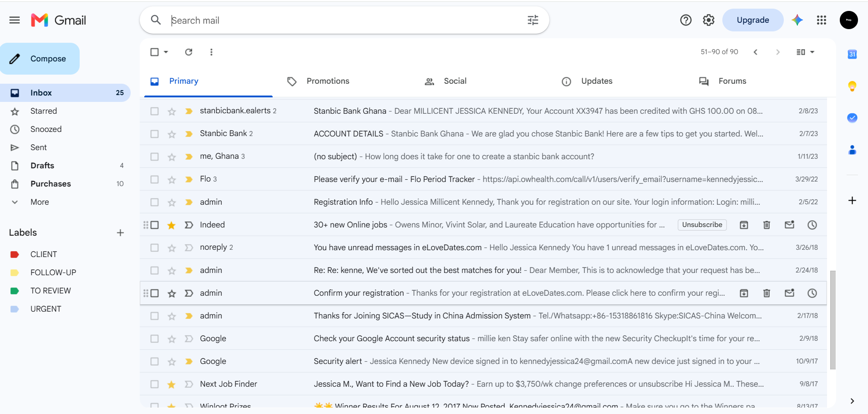
Task: Open Check your Google Account security status email
Action: (x=482, y=338)
